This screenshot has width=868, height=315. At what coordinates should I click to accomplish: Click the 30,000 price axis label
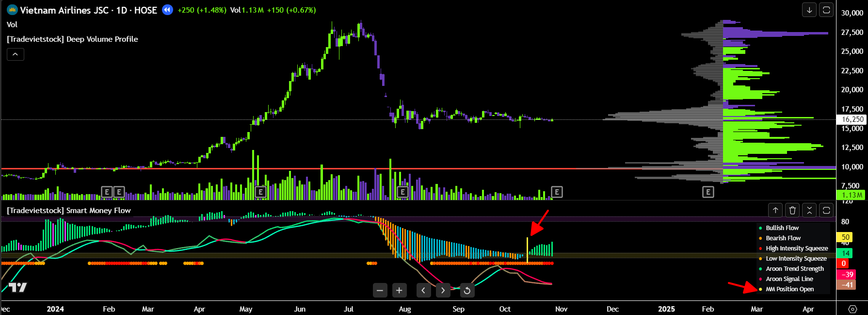852,13
